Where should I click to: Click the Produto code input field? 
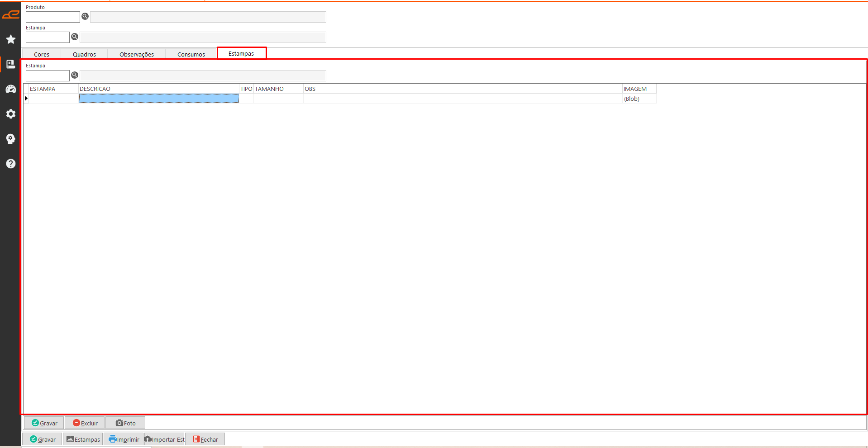tap(53, 17)
